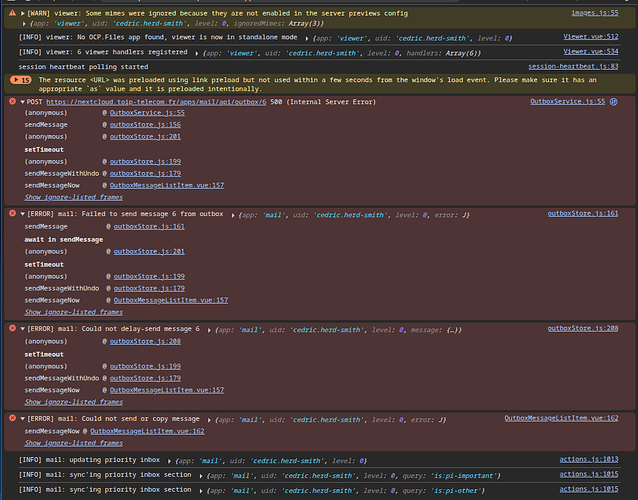Click the preloaded resource <URL> warning message text
This screenshot has width=638, height=500.
[x=317, y=84]
